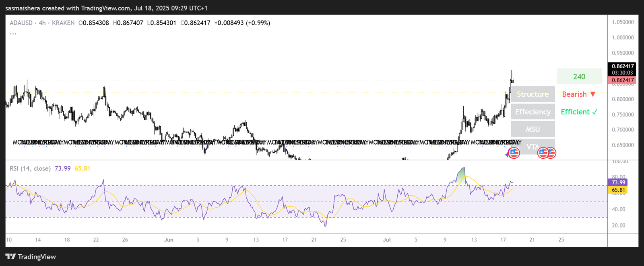Screen dimensions: 644x266
Task: Click the yellow 65.81 value in the RSI legend
Action: (83, 168)
